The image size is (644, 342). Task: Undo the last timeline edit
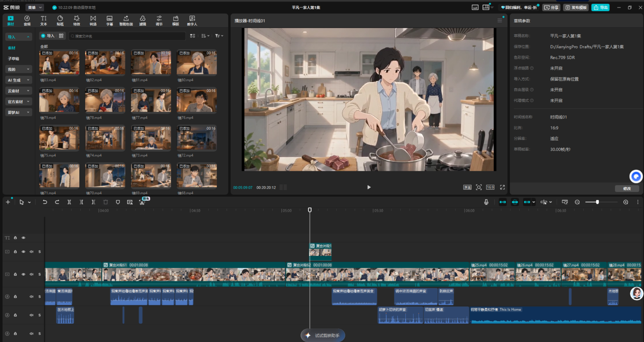click(45, 202)
